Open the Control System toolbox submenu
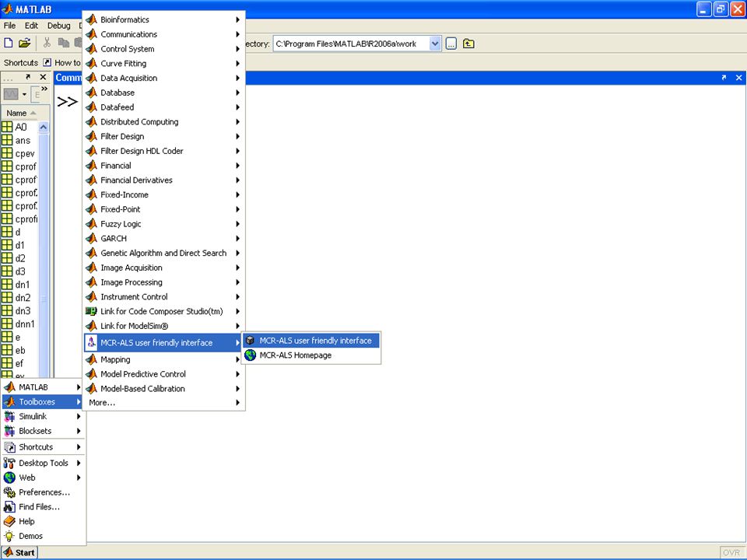The width and height of the screenshot is (747, 560). [x=163, y=48]
